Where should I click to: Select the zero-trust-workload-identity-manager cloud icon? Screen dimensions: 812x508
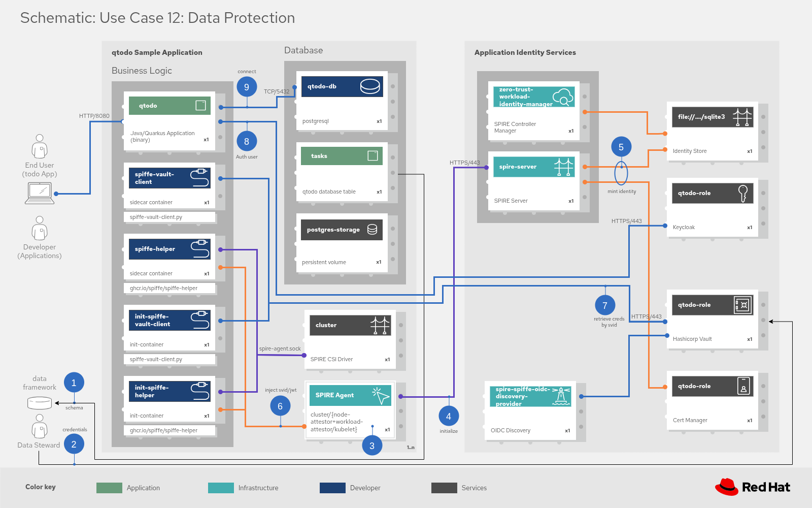pos(563,97)
